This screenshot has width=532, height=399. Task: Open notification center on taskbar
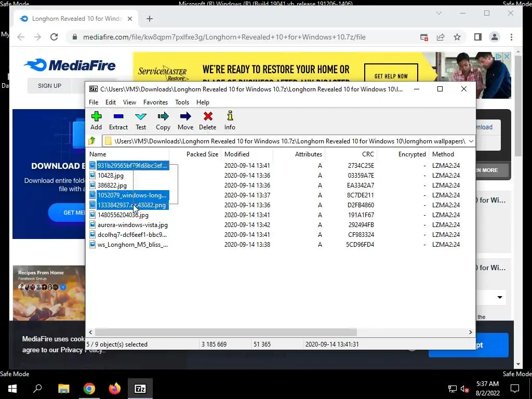pyautogui.click(x=515, y=389)
